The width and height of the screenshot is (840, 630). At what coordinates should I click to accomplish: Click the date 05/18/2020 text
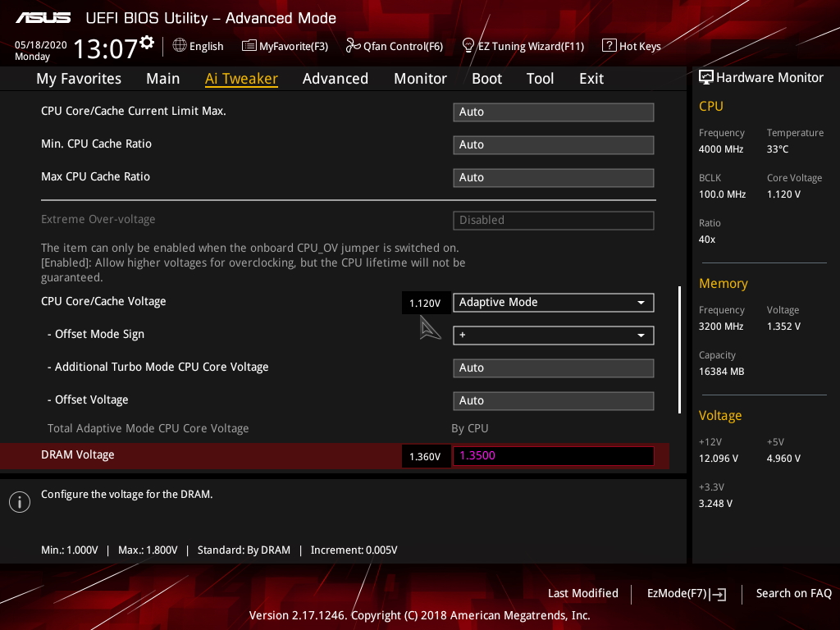click(x=41, y=45)
